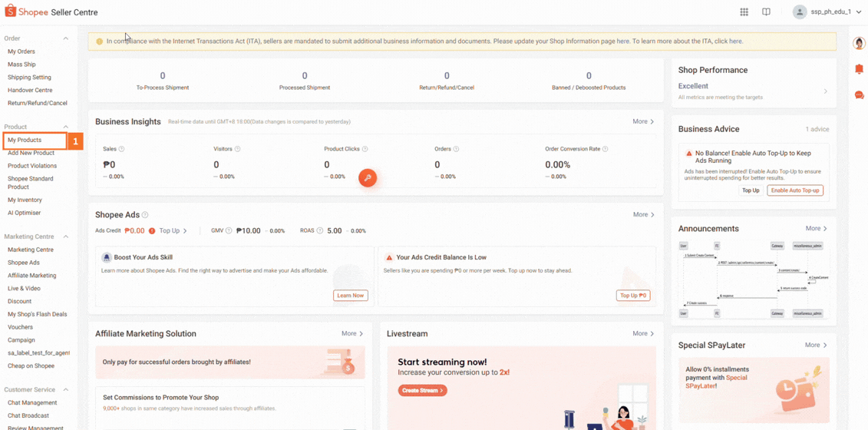Click the Top Up ₱0 button
The width and height of the screenshot is (868, 430).
tap(633, 296)
